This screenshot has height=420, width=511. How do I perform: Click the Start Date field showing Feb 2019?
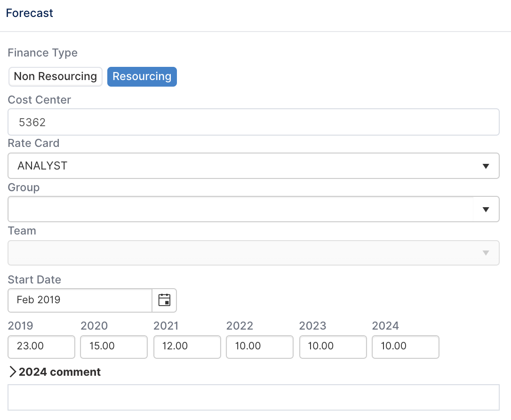(80, 300)
